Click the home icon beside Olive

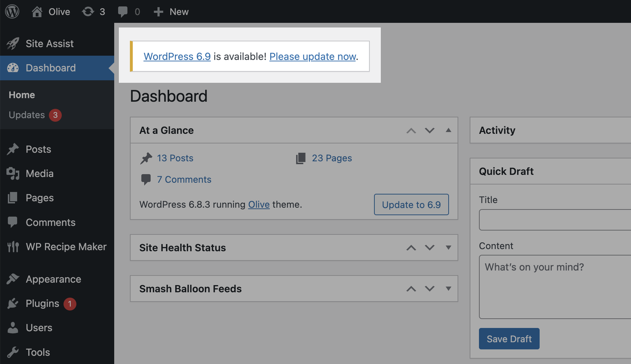[37, 12]
